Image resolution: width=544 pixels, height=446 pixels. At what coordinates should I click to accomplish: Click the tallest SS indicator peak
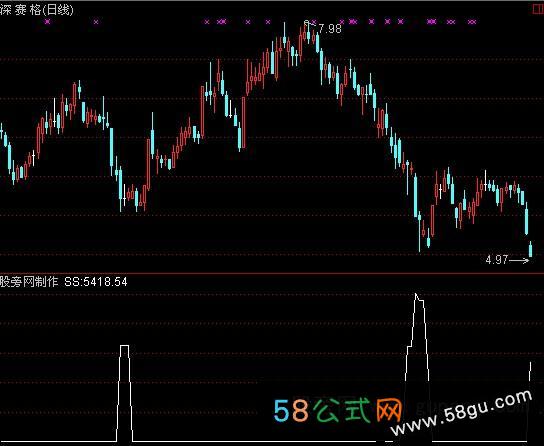[x=416, y=295]
